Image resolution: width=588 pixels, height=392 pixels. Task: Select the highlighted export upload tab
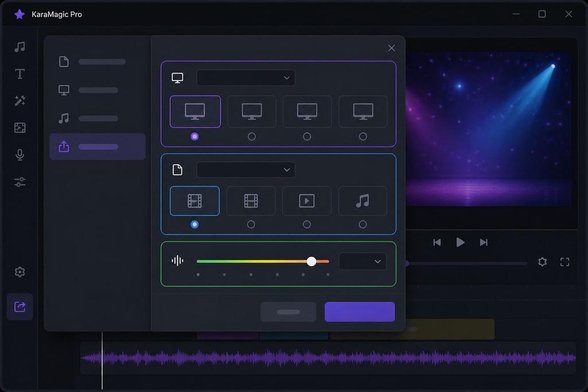pos(98,146)
